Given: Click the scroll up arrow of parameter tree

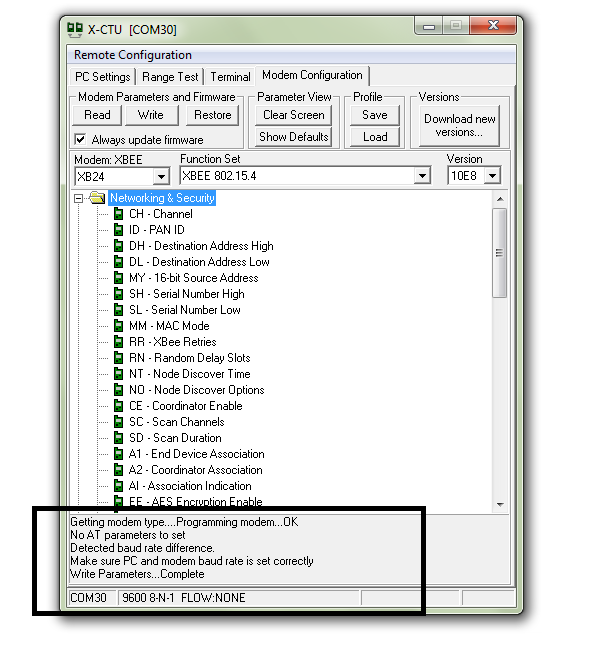Looking at the screenshot, I should (x=500, y=199).
